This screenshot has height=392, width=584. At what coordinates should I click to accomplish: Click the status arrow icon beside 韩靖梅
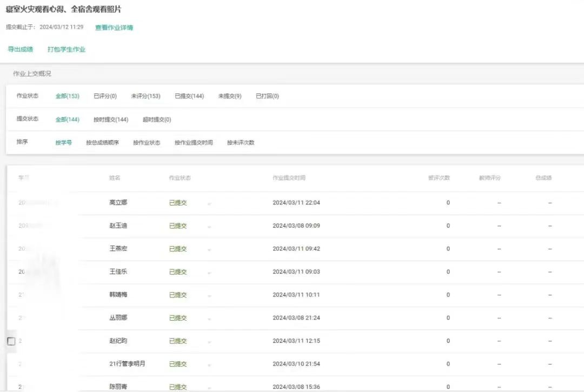[209, 296]
